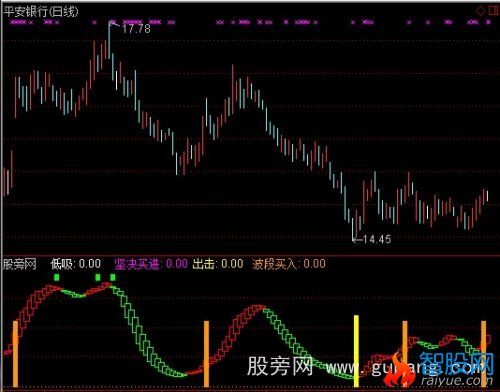Select the 平安银行(日线) chart title
This screenshot has width=500, height=392.
pos(41,12)
